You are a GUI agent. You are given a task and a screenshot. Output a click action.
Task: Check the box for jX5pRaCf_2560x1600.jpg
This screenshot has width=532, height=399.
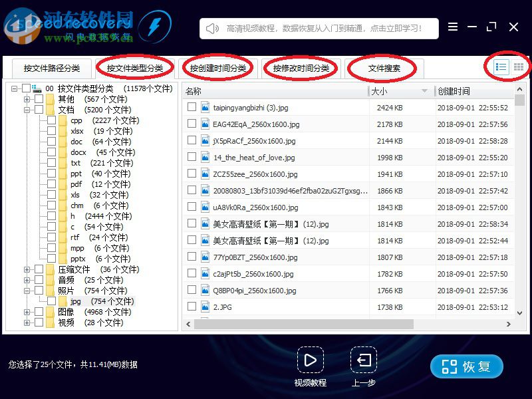tap(192, 140)
